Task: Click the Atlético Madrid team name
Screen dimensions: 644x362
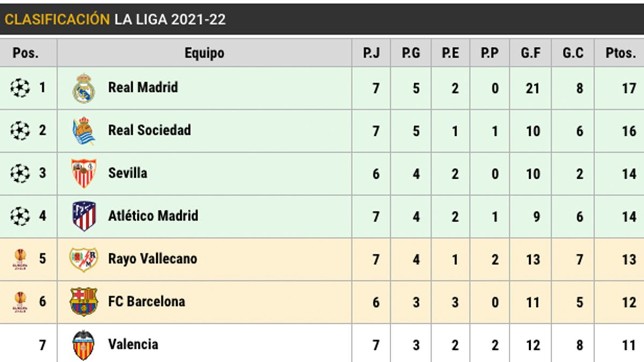Action: [153, 216]
